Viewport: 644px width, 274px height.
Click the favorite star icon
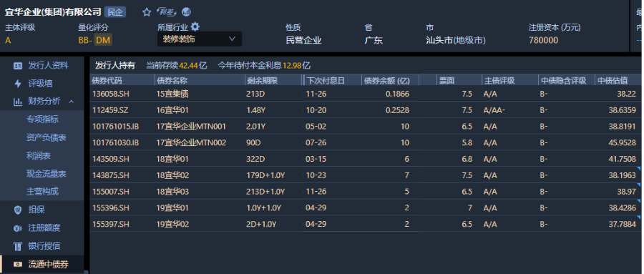coord(147,12)
